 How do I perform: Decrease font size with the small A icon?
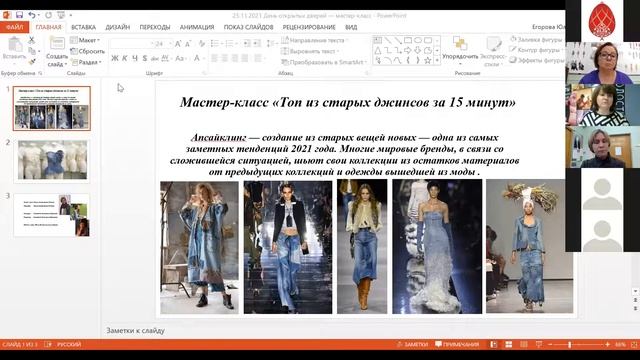[188, 44]
